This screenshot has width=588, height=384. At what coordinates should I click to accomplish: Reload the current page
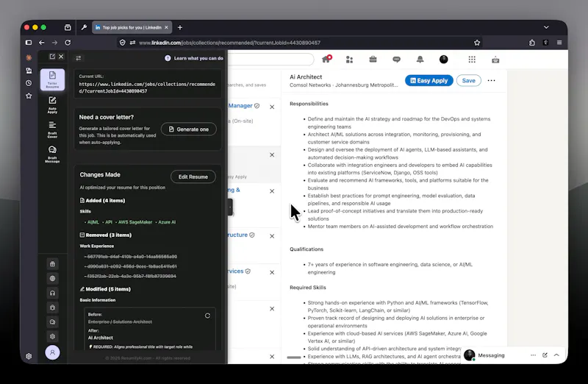click(68, 43)
